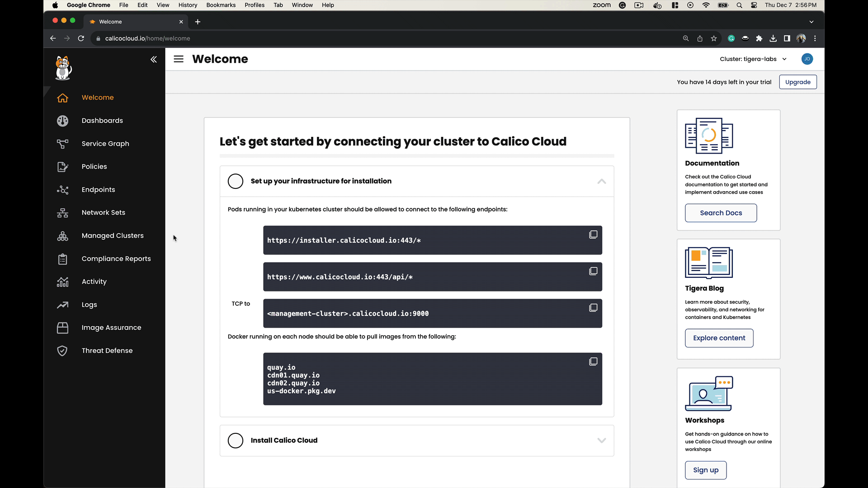Copy the quay.io registry list

click(x=593, y=361)
